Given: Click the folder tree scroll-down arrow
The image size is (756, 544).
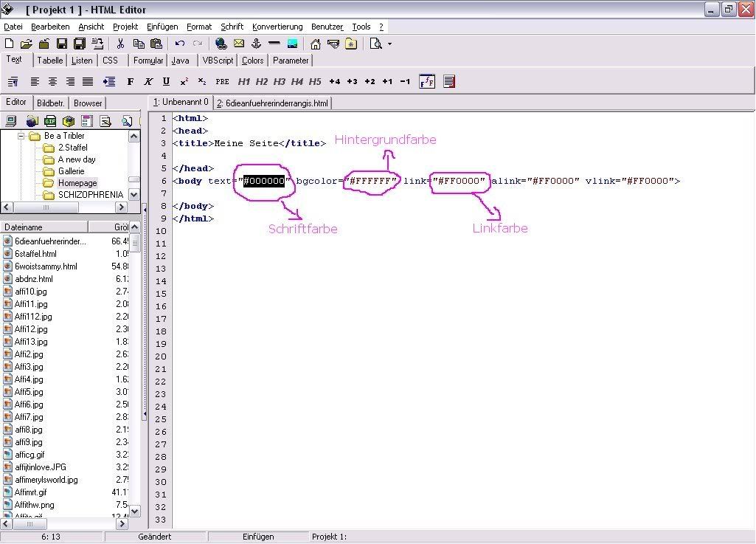Looking at the screenshot, I should (134, 195).
